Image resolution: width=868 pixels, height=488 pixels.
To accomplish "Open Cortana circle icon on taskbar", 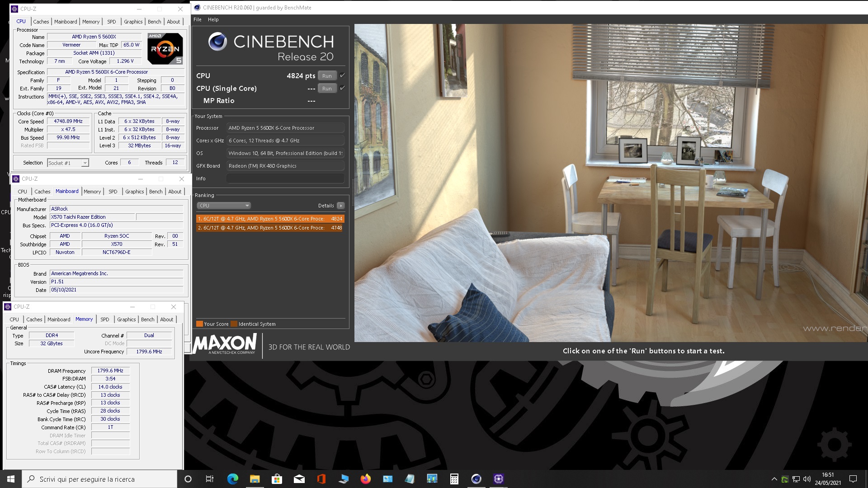I will 188,479.
